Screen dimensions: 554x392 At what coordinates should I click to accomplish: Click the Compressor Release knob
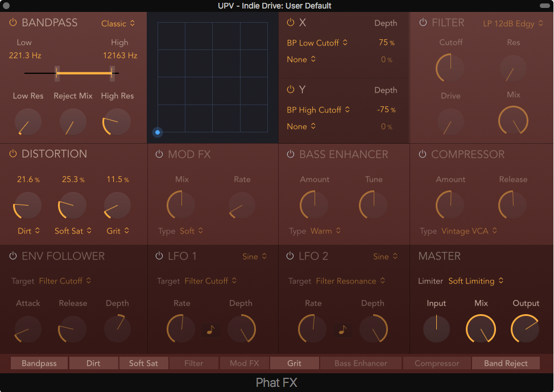pos(512,205)
